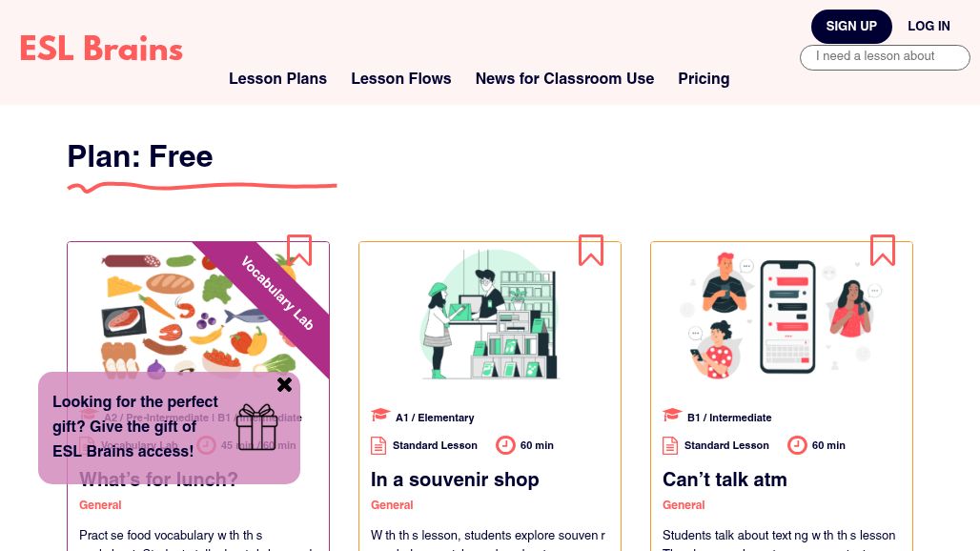Open the Lesson Flows menu

click(x=401, y=79)
